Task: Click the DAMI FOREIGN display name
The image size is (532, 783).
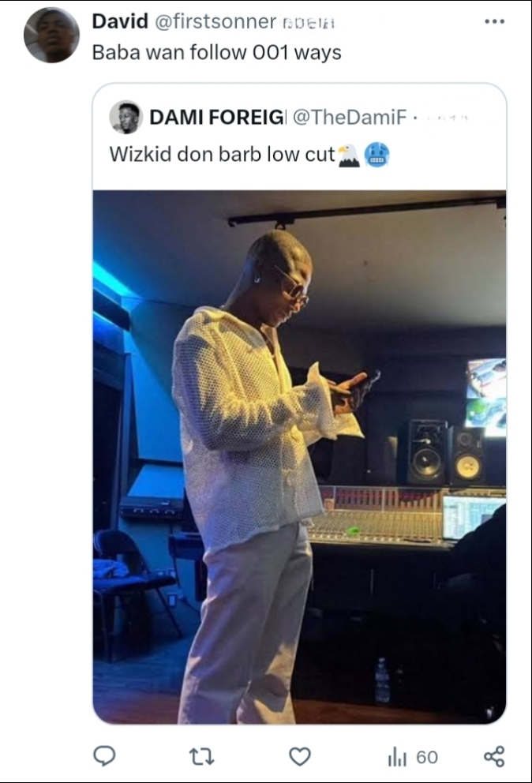Action: (x=217, y=117)
